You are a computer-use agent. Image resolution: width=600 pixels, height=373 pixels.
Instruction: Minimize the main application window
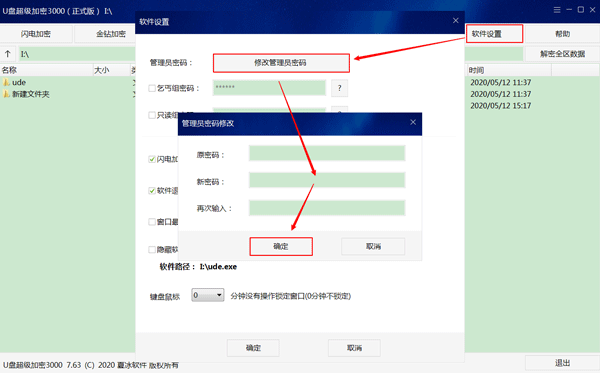click(x=569, y=10)
